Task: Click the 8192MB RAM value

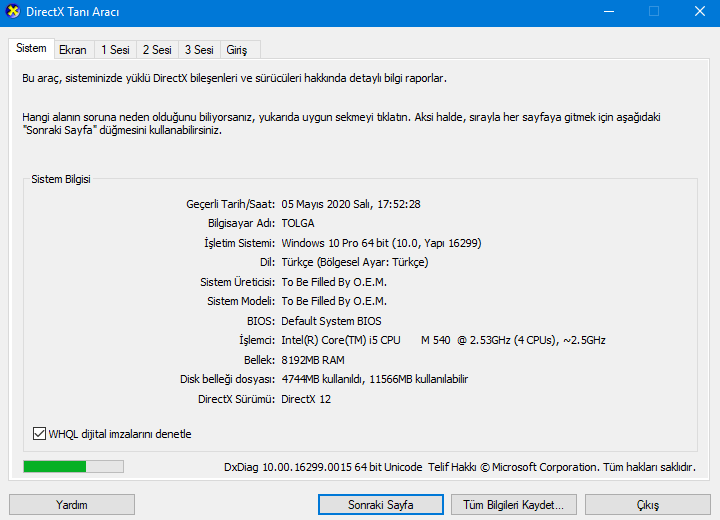Action: [313, 360]
